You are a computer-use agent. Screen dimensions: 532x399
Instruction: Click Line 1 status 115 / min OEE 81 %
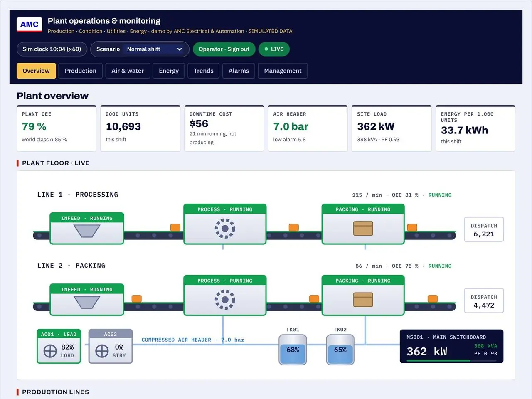[401, 195]
